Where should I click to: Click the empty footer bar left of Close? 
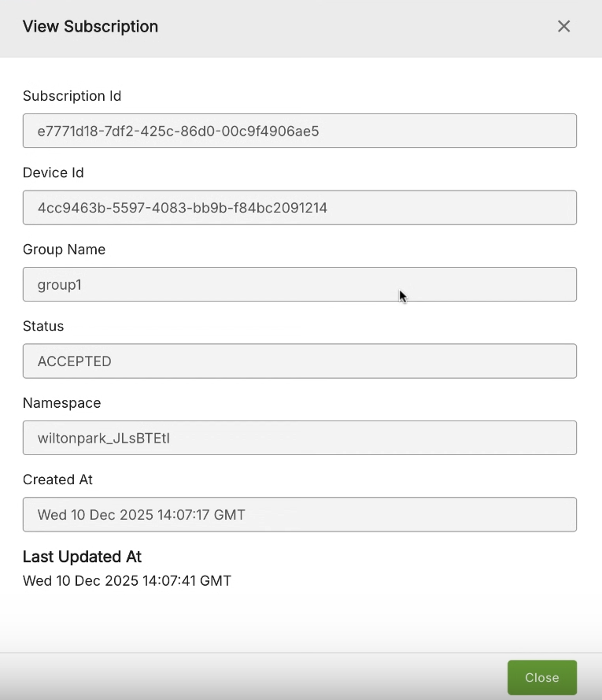[252, 677]
